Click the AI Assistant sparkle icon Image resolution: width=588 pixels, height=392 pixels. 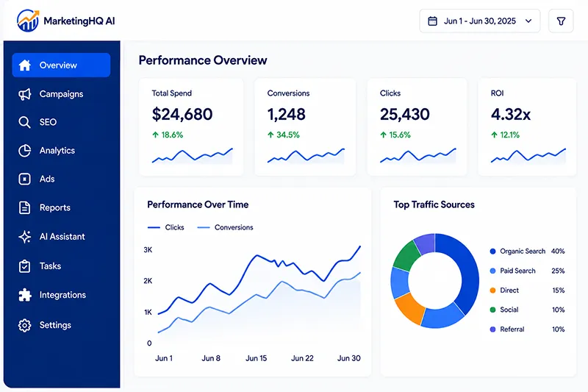pyautogui.click(x=25, y=237)
